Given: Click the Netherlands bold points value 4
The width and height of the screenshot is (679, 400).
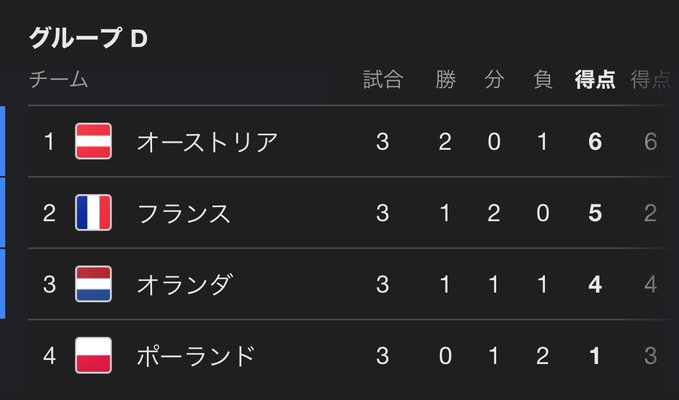Looking at the screenshot, I should pos(595,284).
